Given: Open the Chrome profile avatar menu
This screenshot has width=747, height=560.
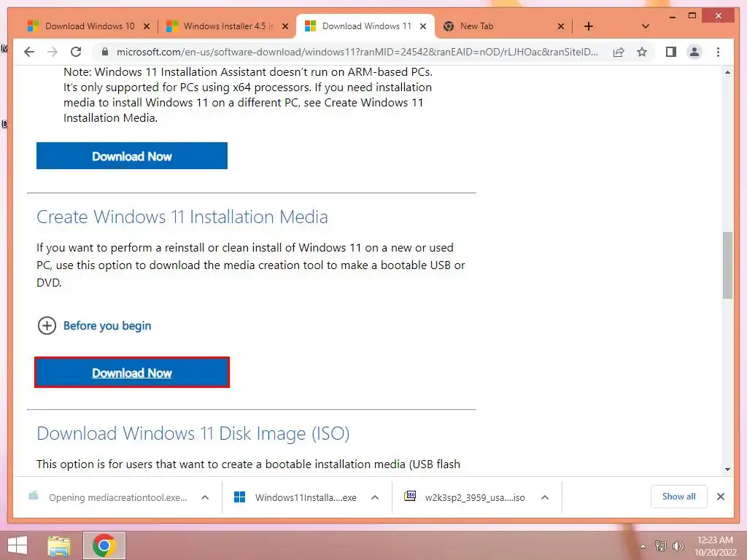Looking at the screenshot, I should pos(694,52).
